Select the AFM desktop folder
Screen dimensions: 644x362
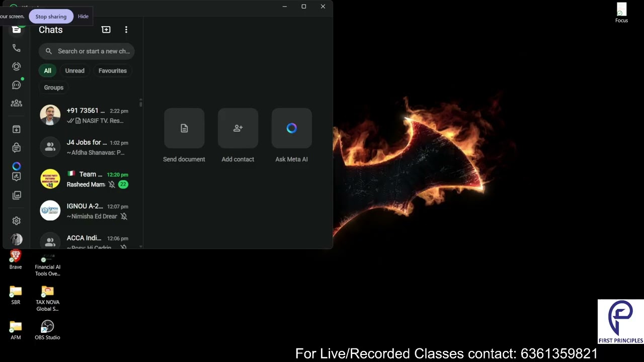coord(16,330)
